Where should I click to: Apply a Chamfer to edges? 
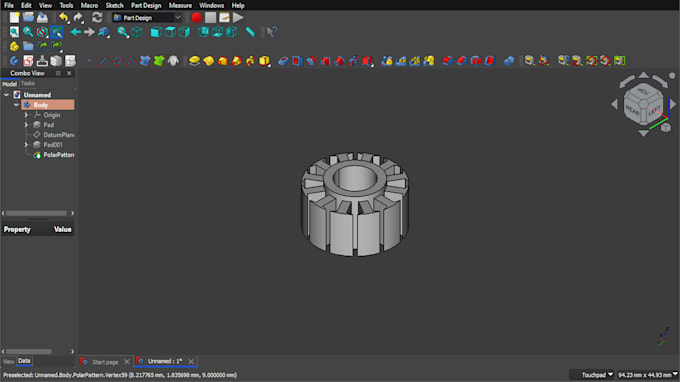tap(462, 61)
